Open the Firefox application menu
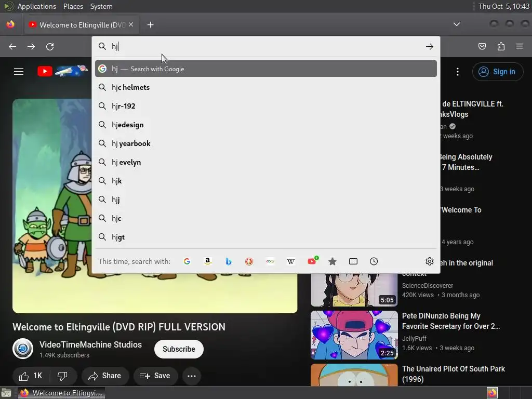 [x=520, y=46]
